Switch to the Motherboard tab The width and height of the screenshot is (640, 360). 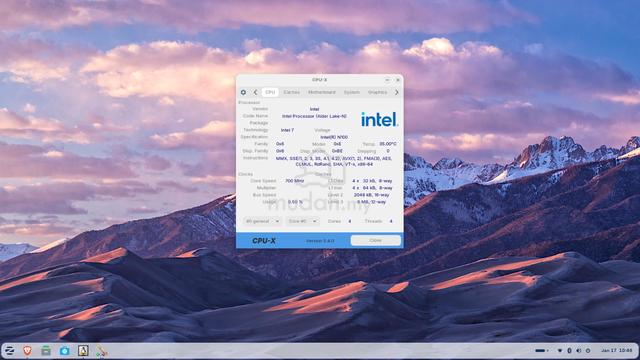[x=322, y=92]
